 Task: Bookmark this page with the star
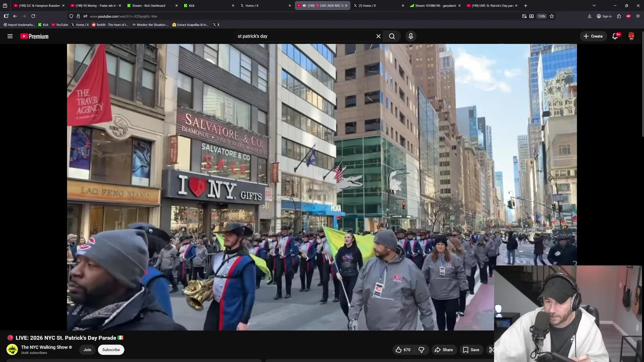pos(551,16)
